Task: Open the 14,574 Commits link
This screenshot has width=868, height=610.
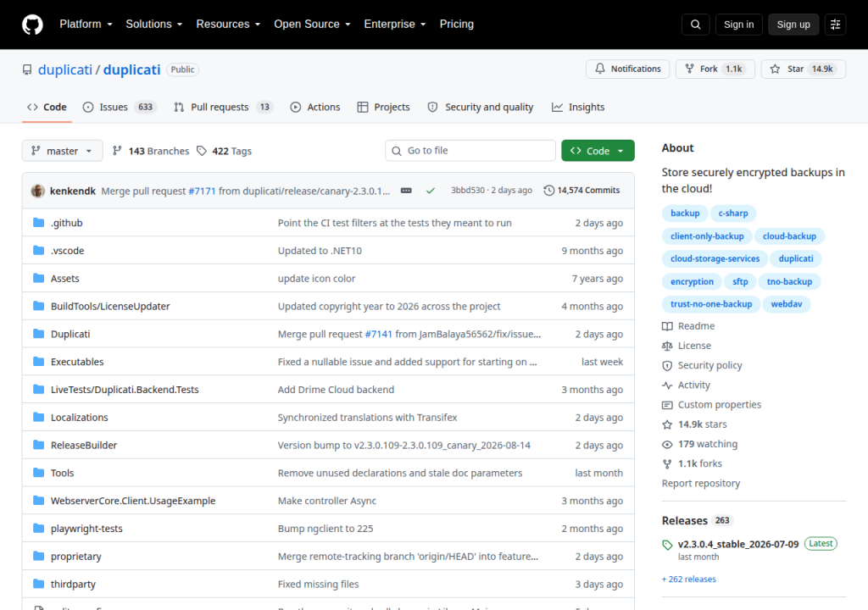Action: pos(581,191)
